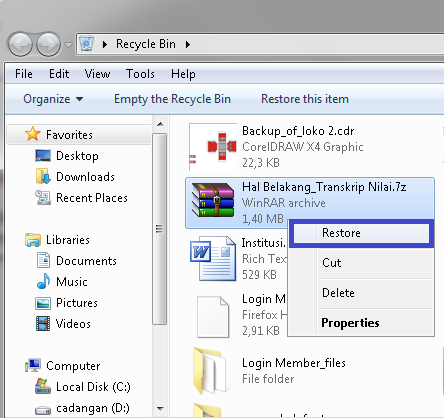Click the WinRAR archive books icon
The height and width of the screenshot is (418, 444).
[213, 200]
